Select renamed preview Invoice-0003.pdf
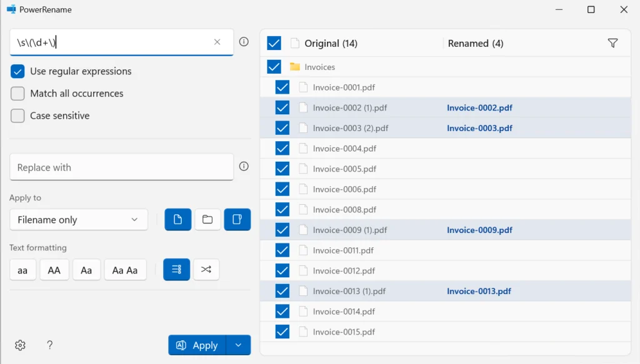This screenshot has height=364, width=640. pos(479,128)
